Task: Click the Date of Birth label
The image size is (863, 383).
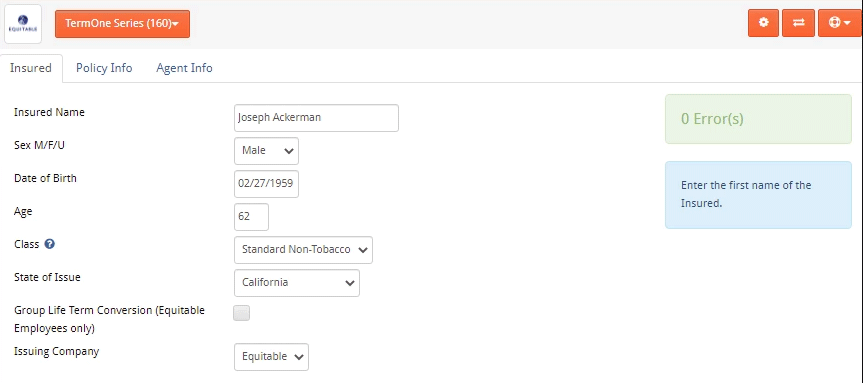Action: click(45, 178)
